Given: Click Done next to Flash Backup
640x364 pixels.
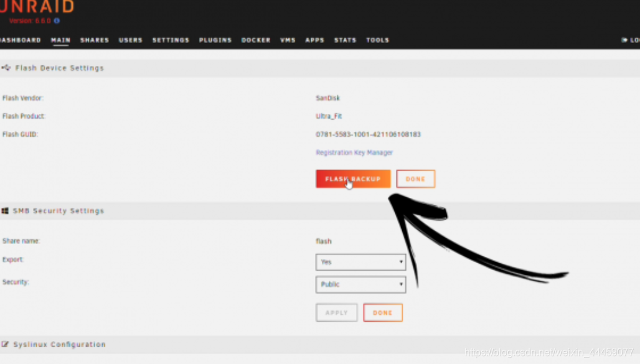Looking at the screenshot, I should click(x=415, y=179).
